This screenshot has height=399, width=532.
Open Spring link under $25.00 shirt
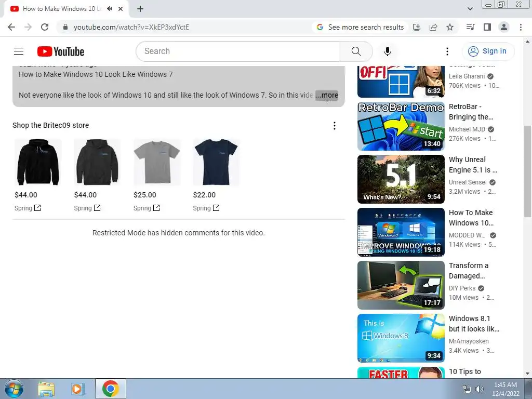point(147,208)
